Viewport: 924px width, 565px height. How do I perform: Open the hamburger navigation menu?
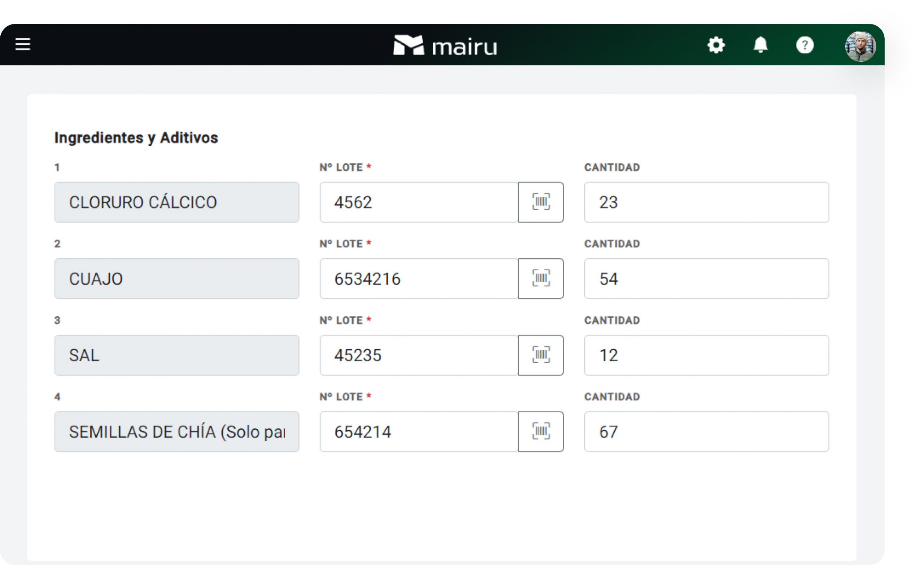click(23, 44)
